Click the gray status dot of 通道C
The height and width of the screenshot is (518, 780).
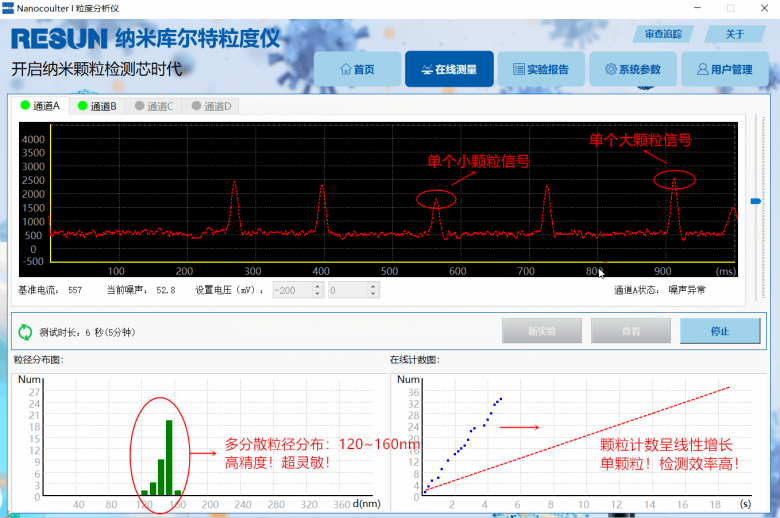coord(139,106)
